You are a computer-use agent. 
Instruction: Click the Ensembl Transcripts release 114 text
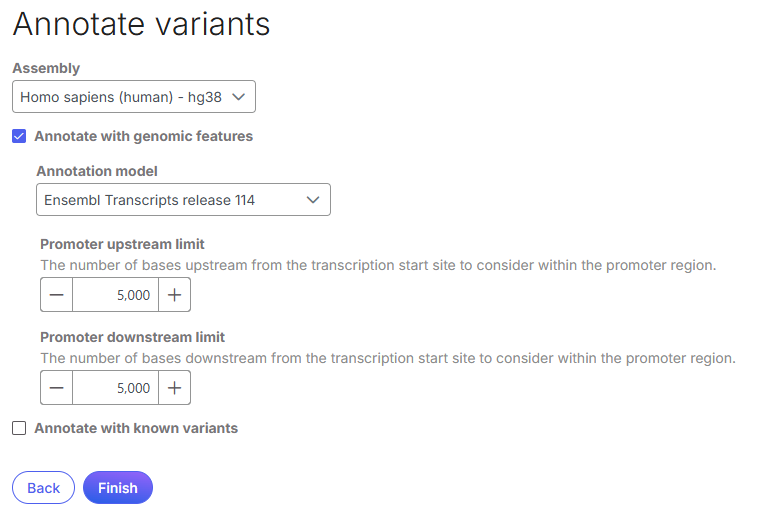point(149,200)
